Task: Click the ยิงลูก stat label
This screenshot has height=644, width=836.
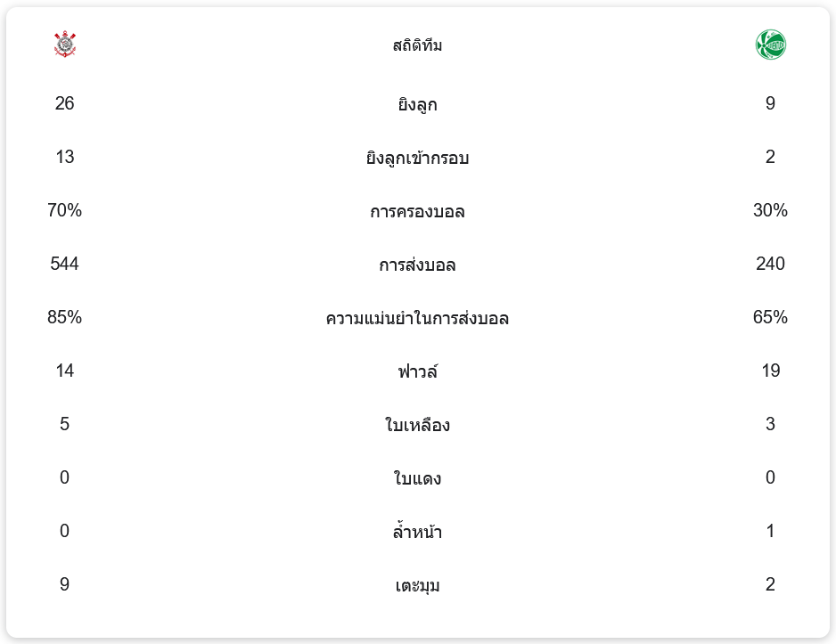Action: [417, 105]
